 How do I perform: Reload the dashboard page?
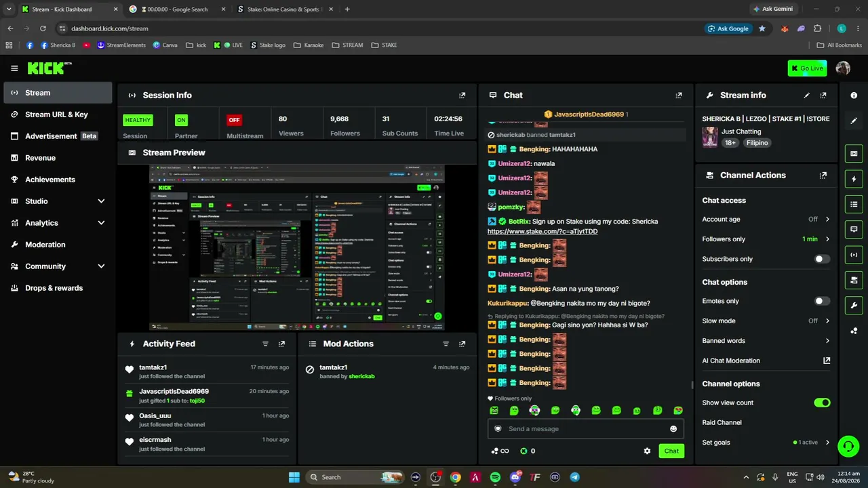(x=43, y=28)
